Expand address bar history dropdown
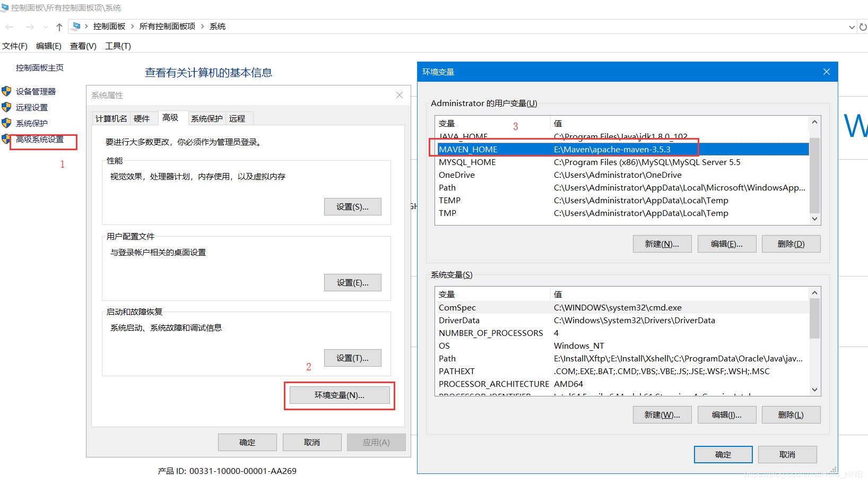Viewport: 868px width, 484px height. (x=852, y=27)
